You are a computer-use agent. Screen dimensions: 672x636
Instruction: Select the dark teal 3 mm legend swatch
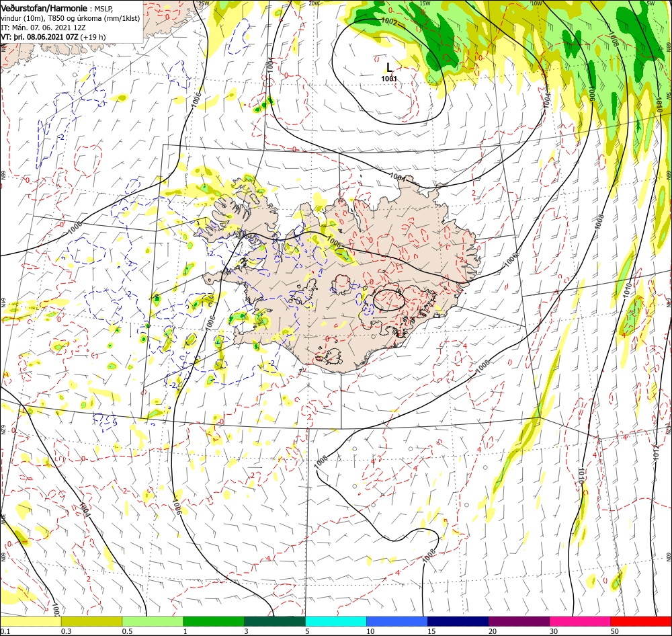coord(275,621)
